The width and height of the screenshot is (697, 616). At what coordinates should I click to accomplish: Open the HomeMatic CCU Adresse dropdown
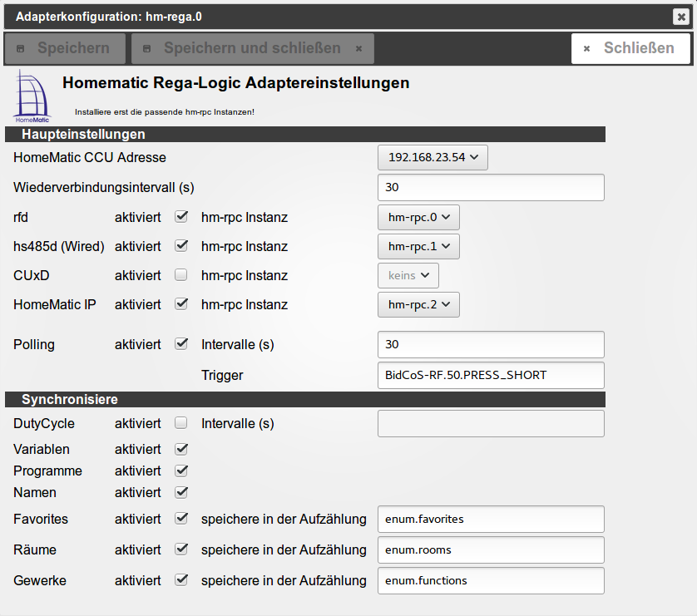pyautogui.click(x=433, y=157)
